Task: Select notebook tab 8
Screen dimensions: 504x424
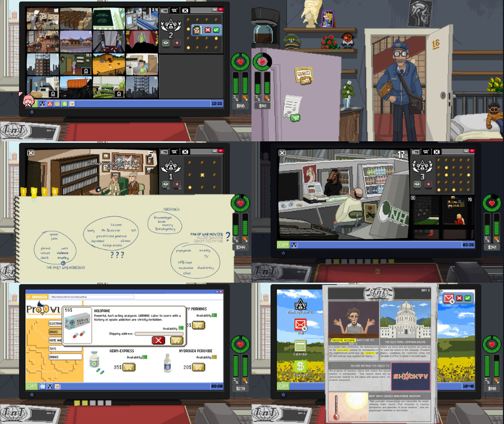Action: tap(55, 192)
